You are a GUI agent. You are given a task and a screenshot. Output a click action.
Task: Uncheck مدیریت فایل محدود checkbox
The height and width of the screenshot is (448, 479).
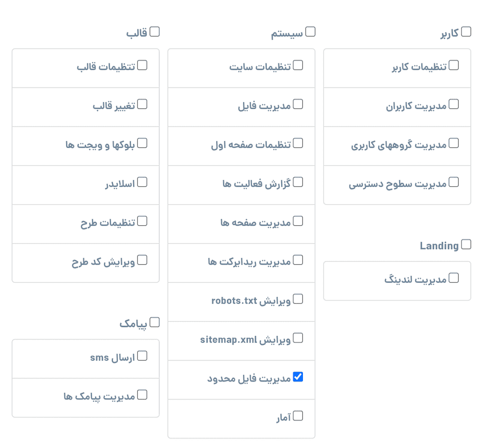click(298, 377)
